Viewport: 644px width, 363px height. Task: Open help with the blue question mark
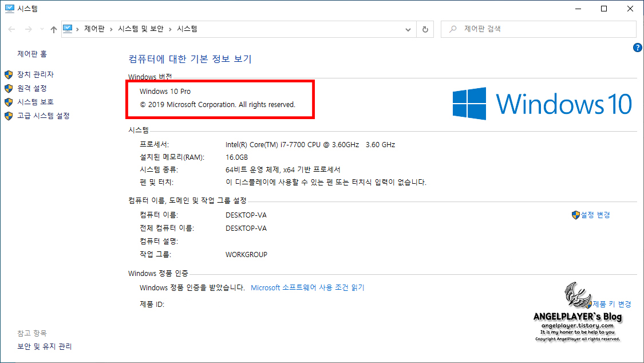click(x=638, y=48)
